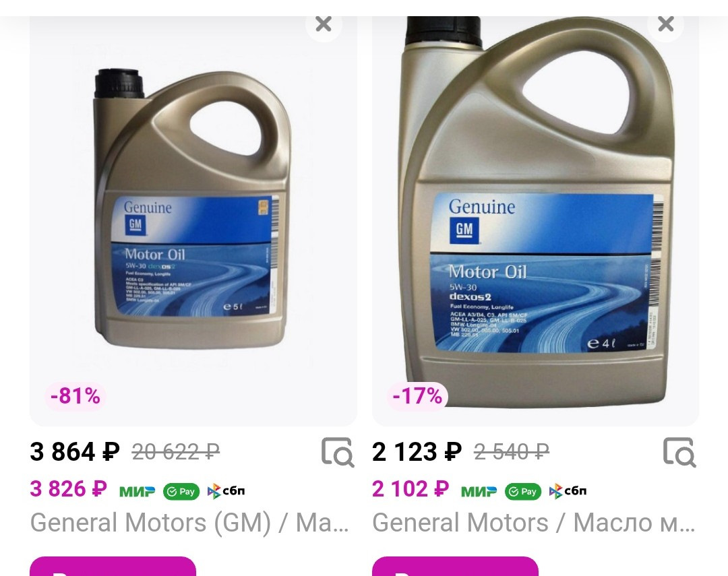Tap the МИР icon under right product
The height and width of the screenshot is (576, 728).
[x=479, y=492]
